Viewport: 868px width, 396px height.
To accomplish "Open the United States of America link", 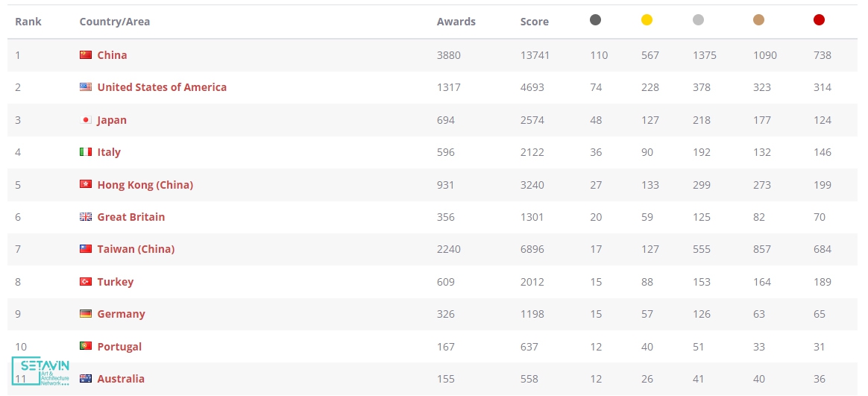I will pyautogui.click(x=162, y=87).
